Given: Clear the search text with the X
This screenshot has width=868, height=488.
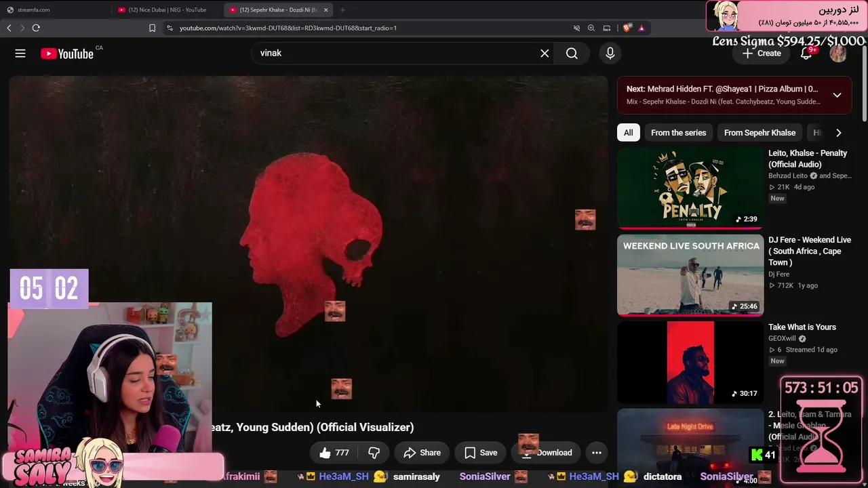Looking at the screenshot, I should click(x=545, y=54).
